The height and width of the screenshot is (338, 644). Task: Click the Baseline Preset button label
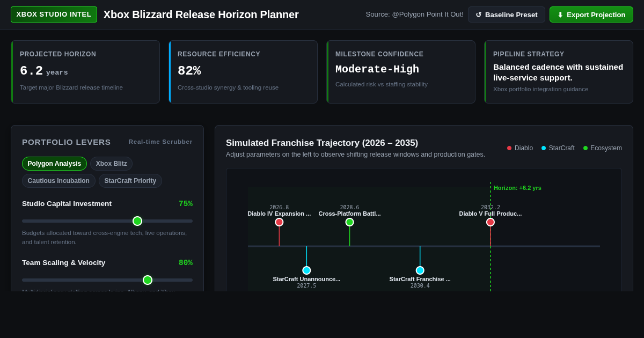point(511,14)
